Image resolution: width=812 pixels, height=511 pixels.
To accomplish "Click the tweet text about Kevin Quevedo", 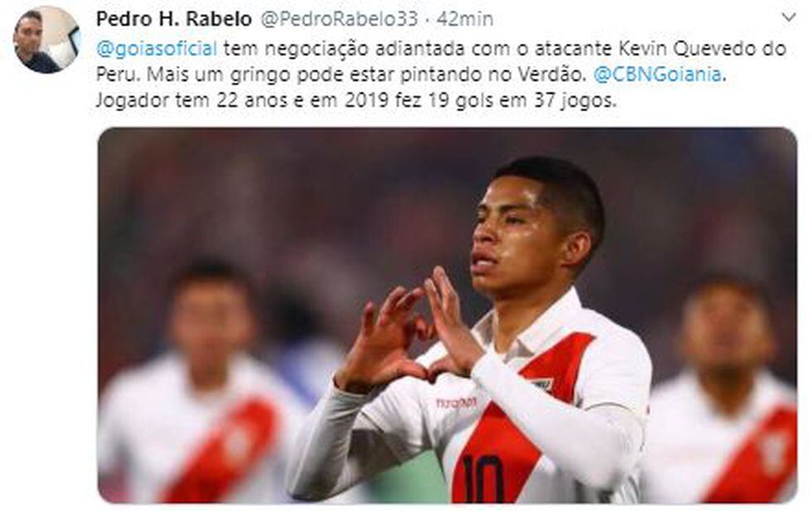I will coord(441,75).
